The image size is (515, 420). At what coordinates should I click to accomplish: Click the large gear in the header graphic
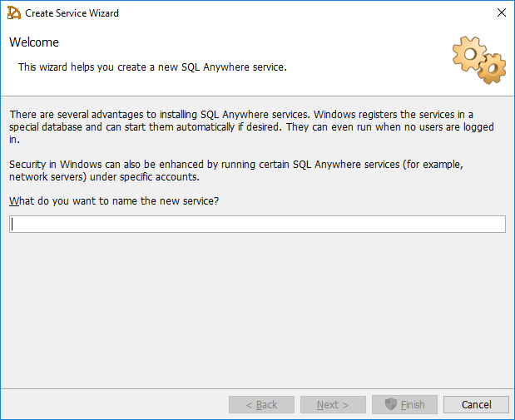click(x=468, y=52)
